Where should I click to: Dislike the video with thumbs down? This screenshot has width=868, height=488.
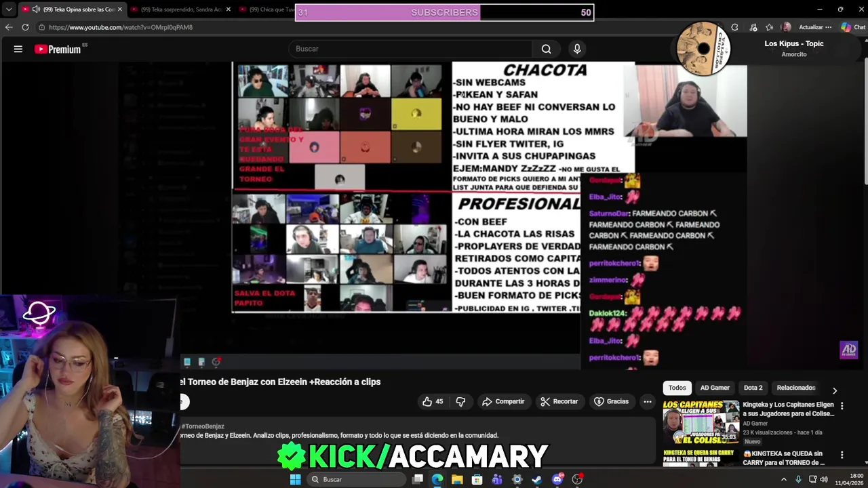point(460,401)
